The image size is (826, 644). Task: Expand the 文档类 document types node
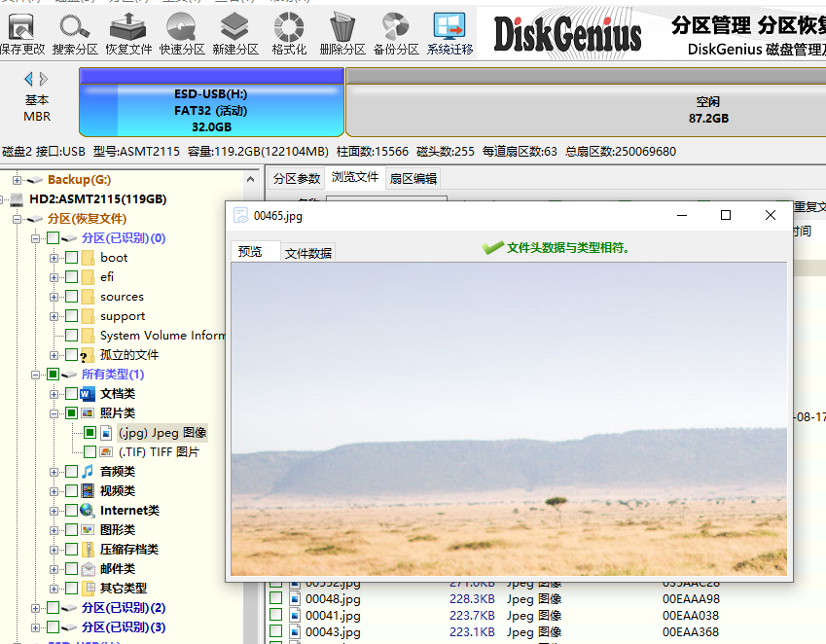(54, 394)
